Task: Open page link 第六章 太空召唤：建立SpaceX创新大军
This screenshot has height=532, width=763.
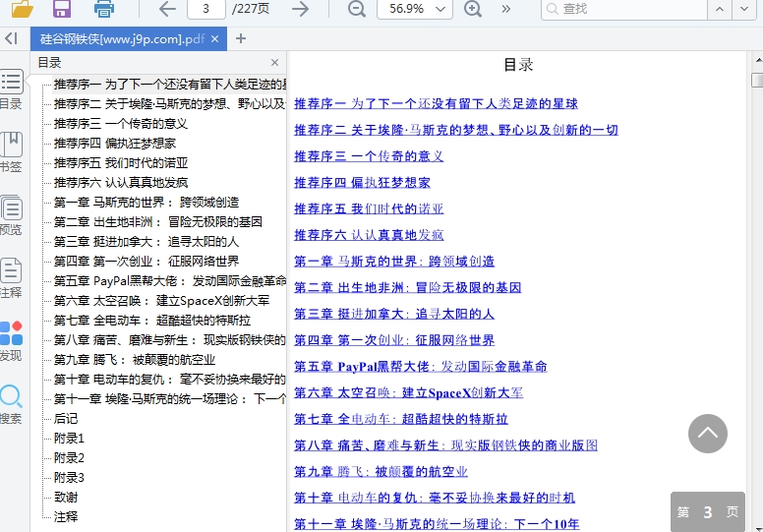Action: 409,392
